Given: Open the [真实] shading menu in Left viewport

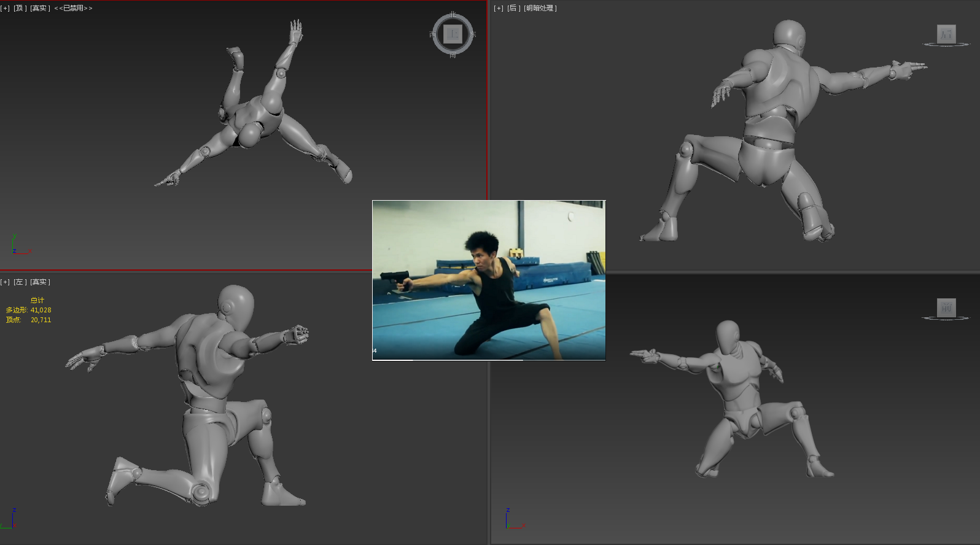Looking at the screenshot, I should tap(40, 282).
